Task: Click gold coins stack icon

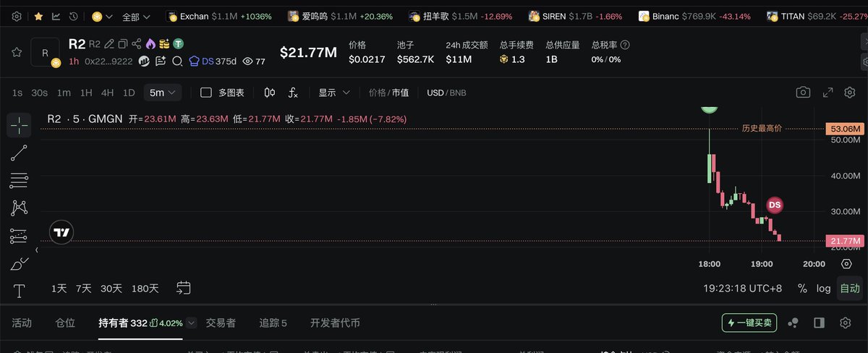Action: click(164, 44)
